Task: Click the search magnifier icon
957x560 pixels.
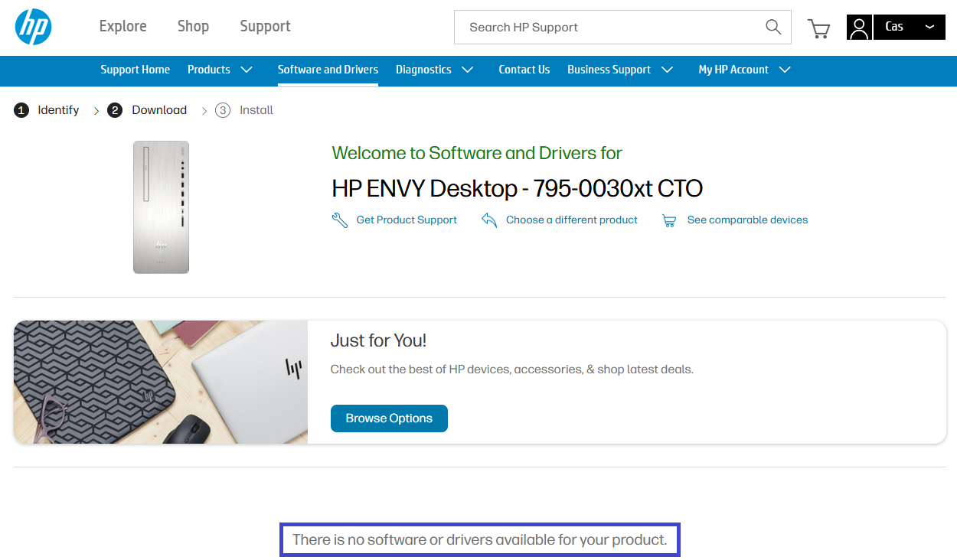Action: pyautogui.click(x=773, y=27)
